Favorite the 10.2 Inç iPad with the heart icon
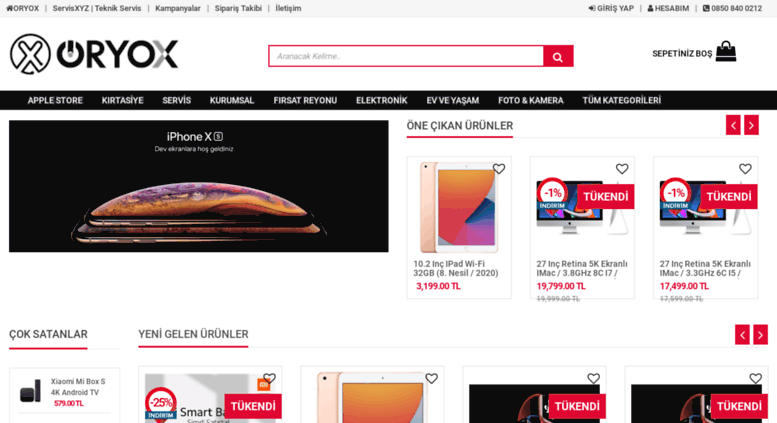Image resolution: width=777 pixels, height=423 pixels. [499, 169]
